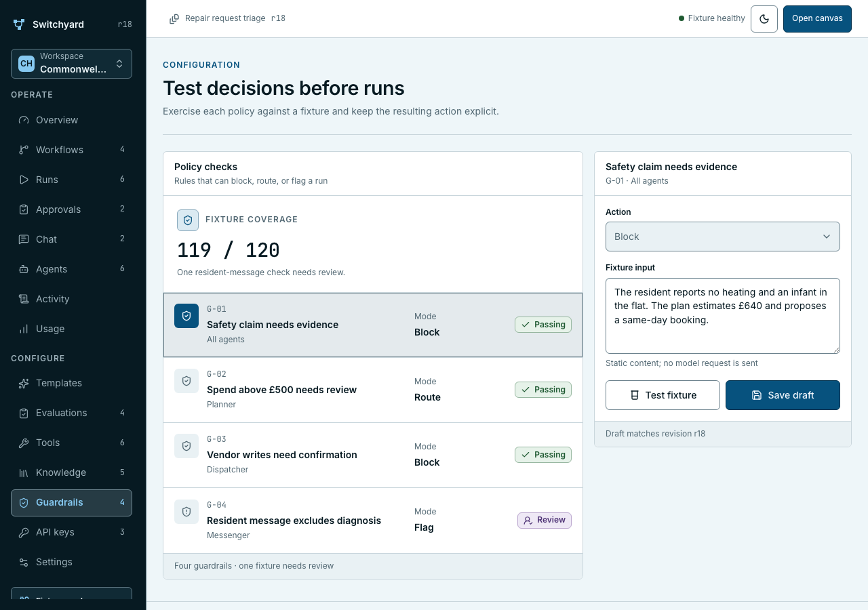Open Resident message excludes diagnosis rule
The height and width of the screenshot is (610, 868).
373,521
